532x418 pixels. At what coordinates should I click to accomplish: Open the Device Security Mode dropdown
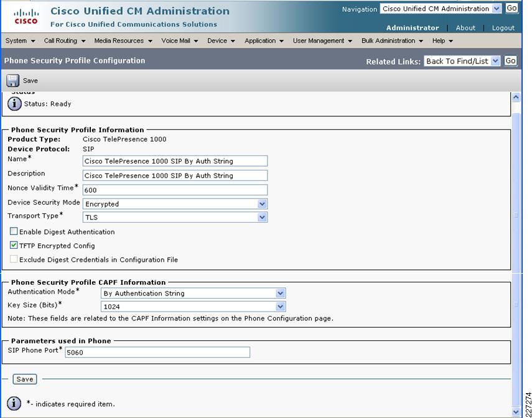pyautogui.click(x=175, y=204)
